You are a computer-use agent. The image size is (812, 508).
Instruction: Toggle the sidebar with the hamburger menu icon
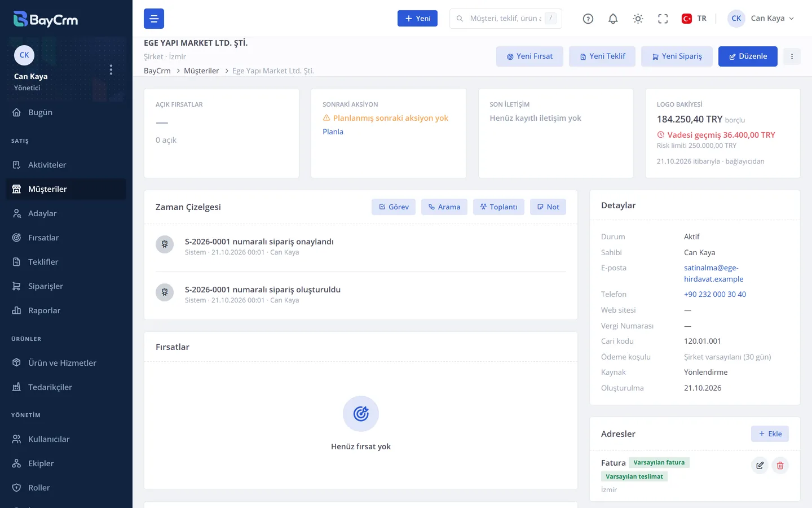pos(154,19)
